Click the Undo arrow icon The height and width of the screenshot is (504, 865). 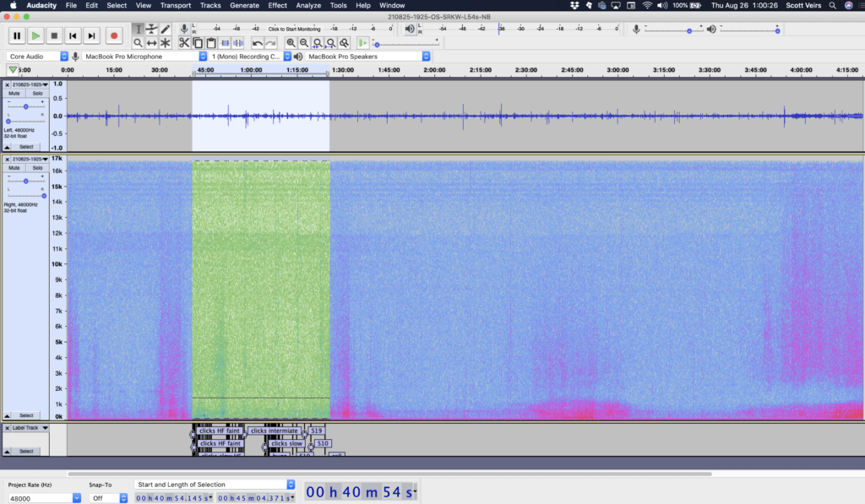[x=257, y=43]
